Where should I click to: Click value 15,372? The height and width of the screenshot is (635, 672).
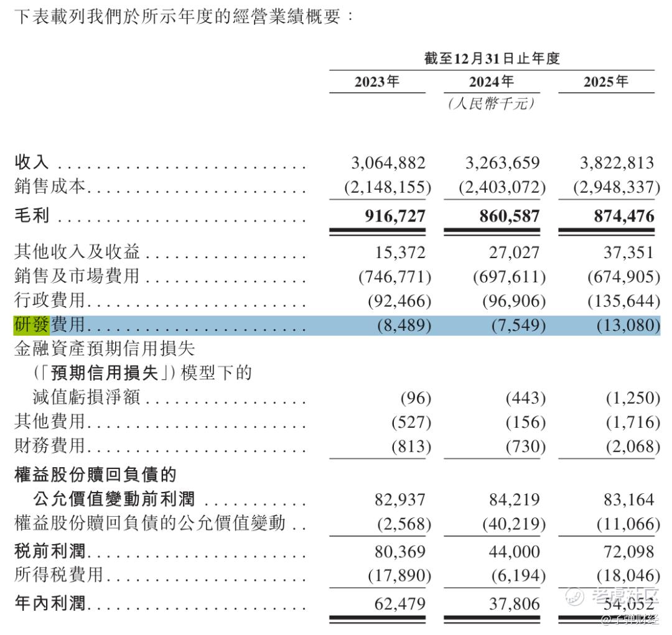pyautogui.click(x=400, y=253)
